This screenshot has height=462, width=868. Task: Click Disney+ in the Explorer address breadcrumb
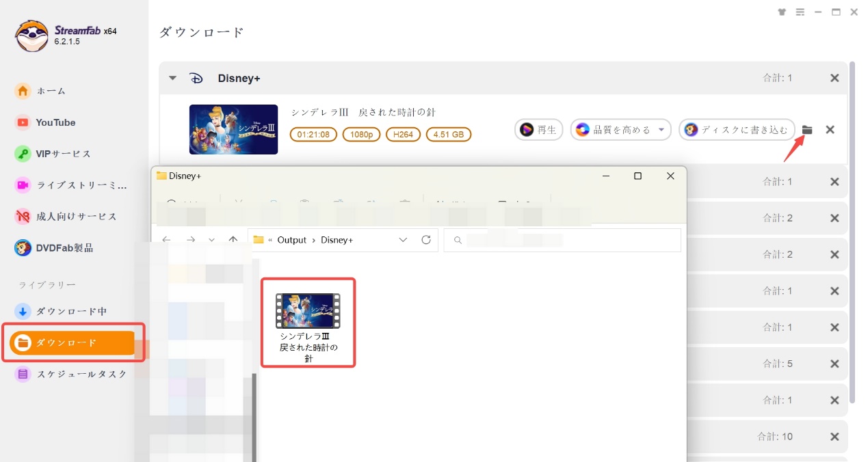[x=337, y=240]
